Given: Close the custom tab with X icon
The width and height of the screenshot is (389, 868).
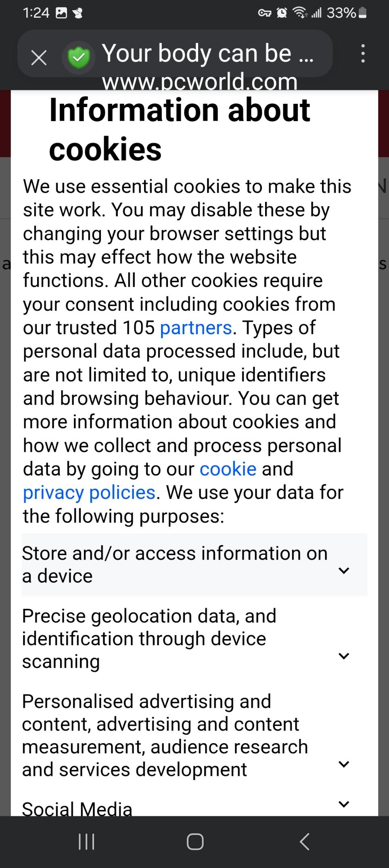Looking at the screenshot, I should coord(39,58).
